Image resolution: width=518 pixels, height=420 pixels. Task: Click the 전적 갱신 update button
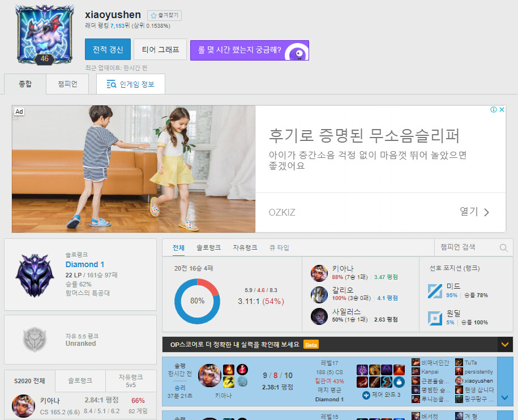click(108, 50)
